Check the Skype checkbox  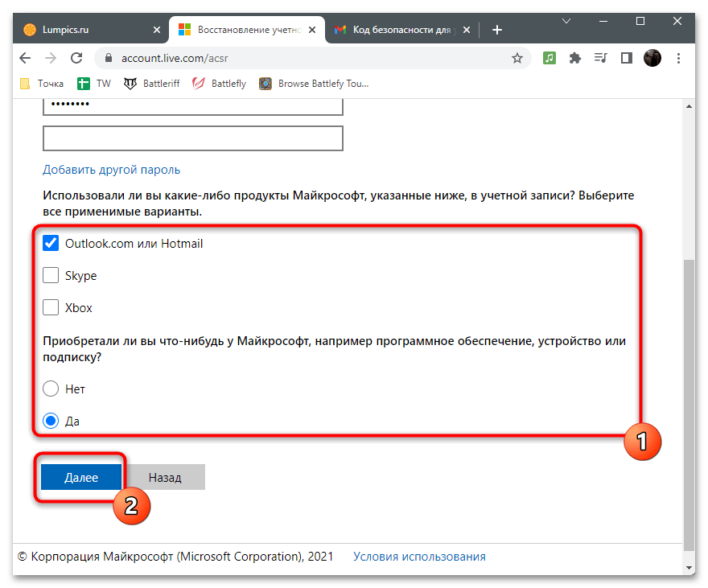coord(51,275)
